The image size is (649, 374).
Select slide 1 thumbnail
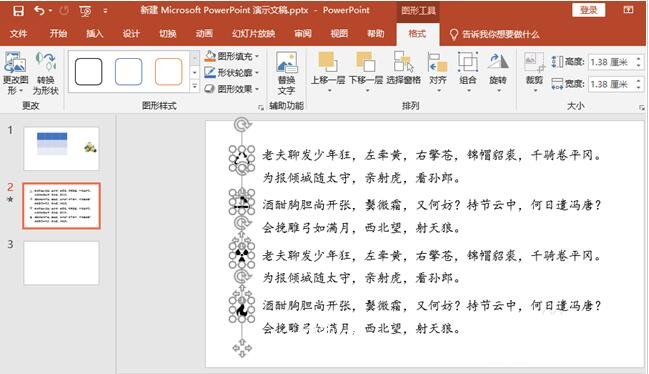pyautogui.click(x=61, y=149)
